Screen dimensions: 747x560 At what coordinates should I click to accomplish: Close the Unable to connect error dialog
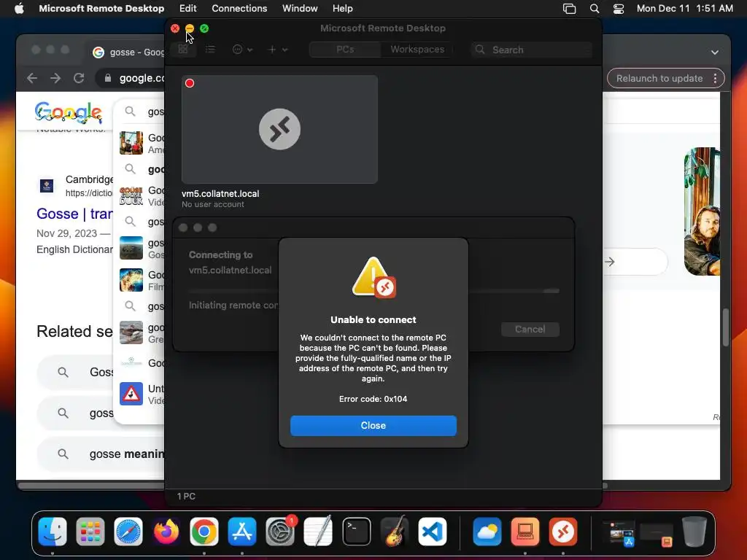[x=373, y=425]
